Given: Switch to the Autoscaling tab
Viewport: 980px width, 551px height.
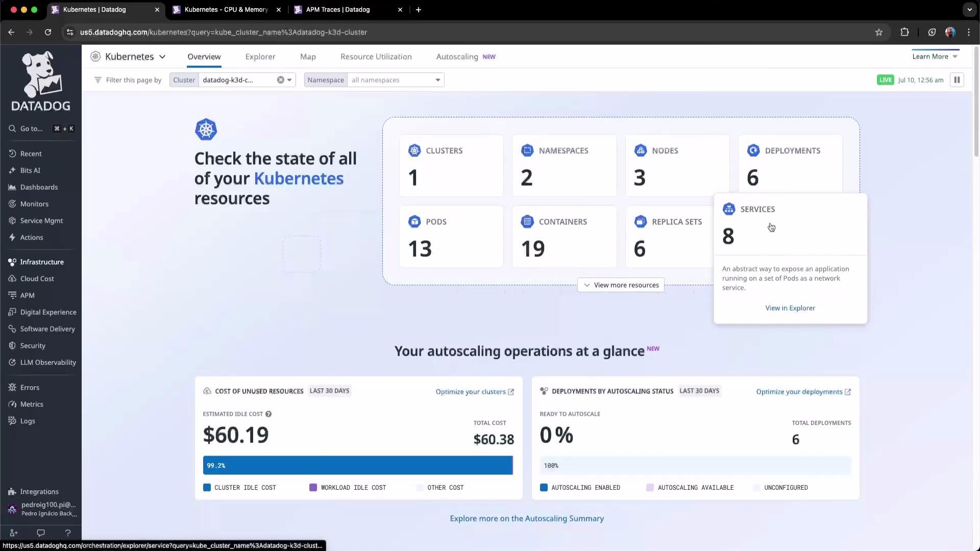Looking at the screenshot, I should point(457,57).
